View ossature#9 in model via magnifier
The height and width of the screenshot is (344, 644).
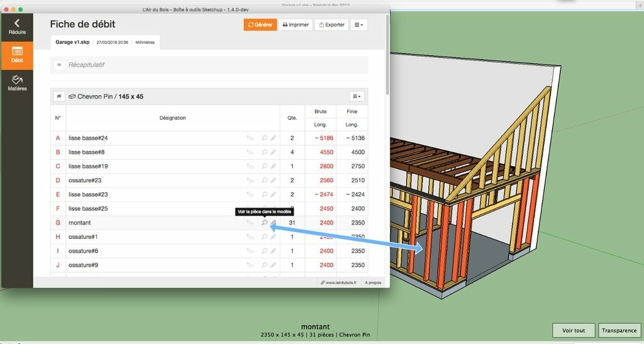pos(265,265)
